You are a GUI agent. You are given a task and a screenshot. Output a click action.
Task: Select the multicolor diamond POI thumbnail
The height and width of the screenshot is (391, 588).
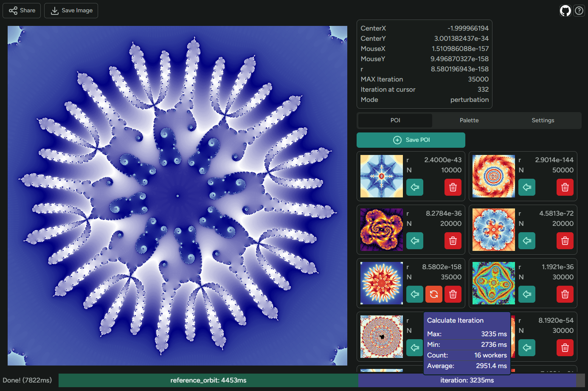point(494,283)
